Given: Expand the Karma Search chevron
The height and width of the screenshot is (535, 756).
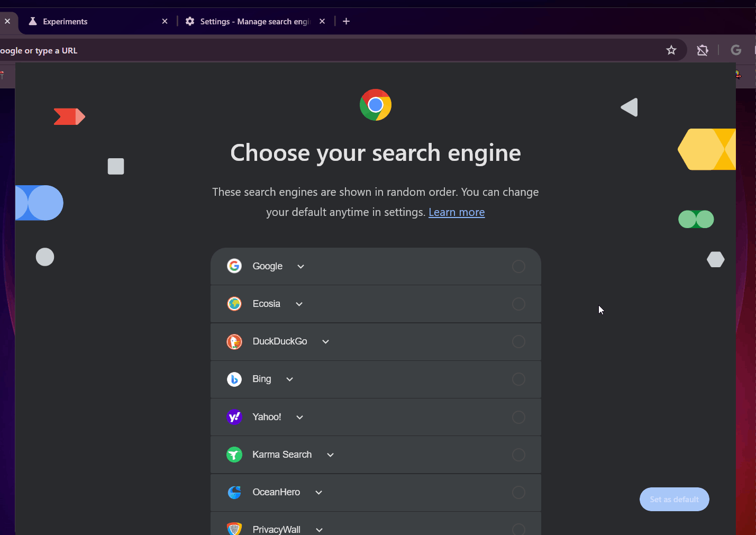Looking at the screenshot, I should 331,455.
